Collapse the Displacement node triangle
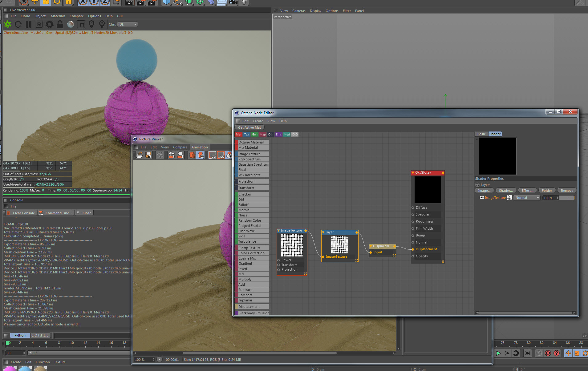 coord(371,246)
